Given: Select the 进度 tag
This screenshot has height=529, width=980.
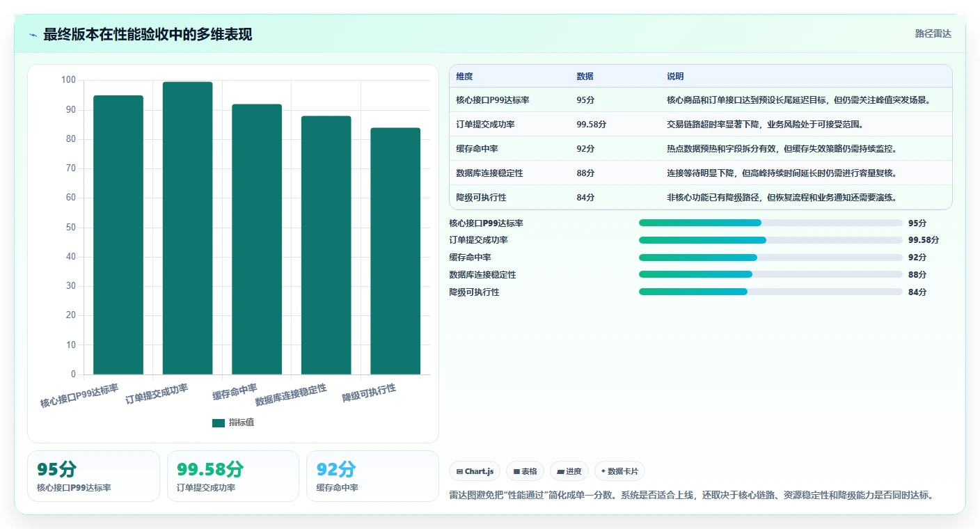Looking at the screenshot, I should click(569, 471).
